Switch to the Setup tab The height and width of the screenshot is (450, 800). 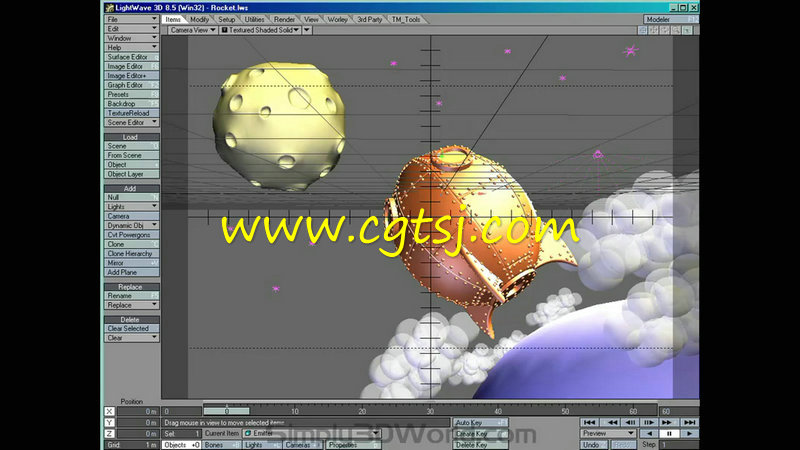pos(227,19)
